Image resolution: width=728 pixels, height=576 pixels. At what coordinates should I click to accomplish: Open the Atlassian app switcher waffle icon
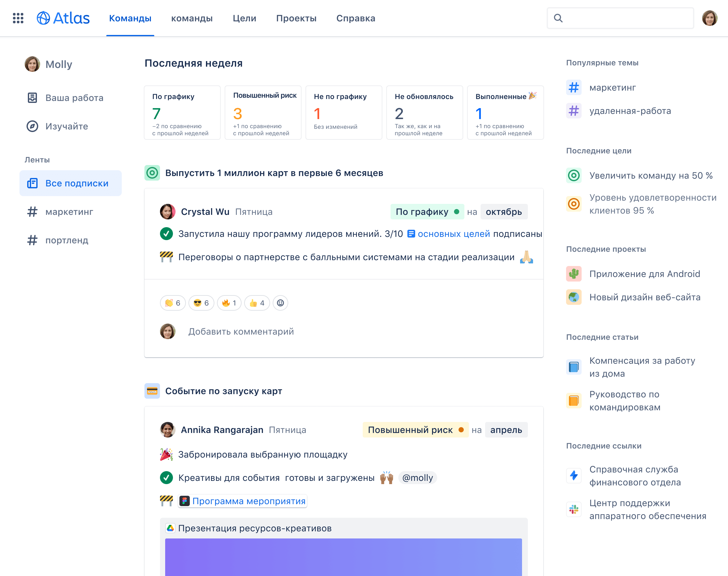pos(17,18)
